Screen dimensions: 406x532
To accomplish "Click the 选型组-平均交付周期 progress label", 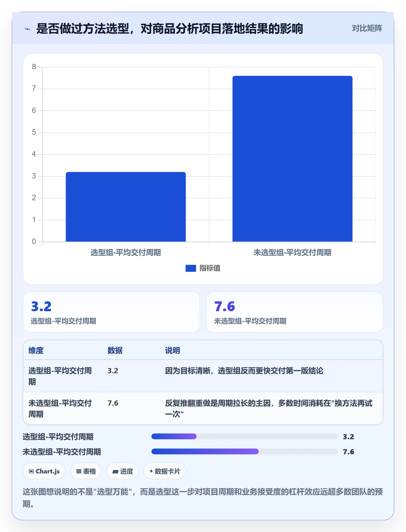I will [x=58, y=437].
